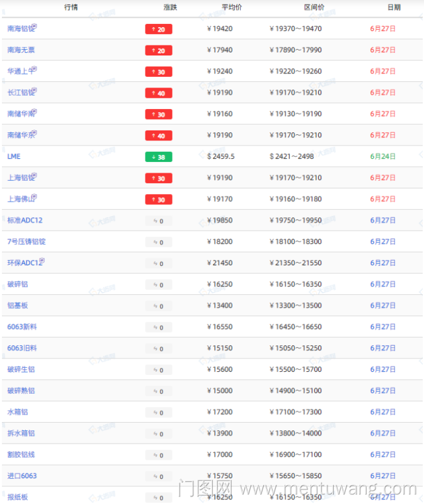Image resolution: width=424 pixels, height=504 pixels.
Task: Click the small icon beside 南海铝锭
Action: pos(35,26)
